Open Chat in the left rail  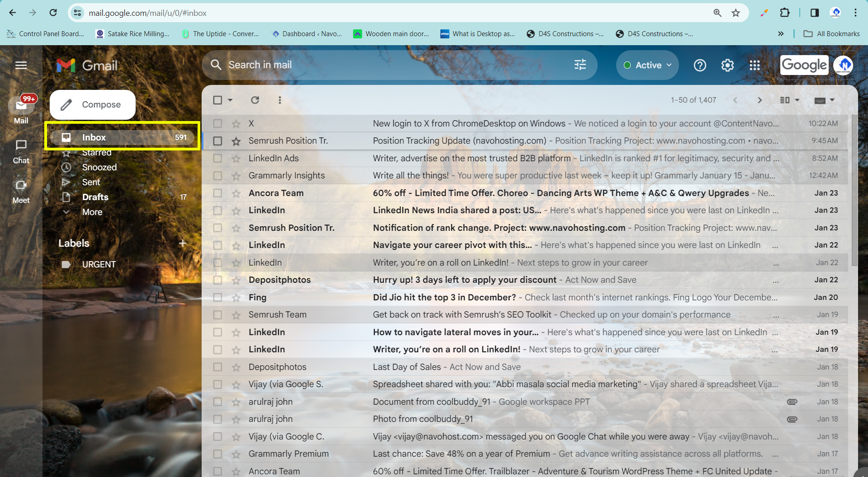[x=21, y=152]
